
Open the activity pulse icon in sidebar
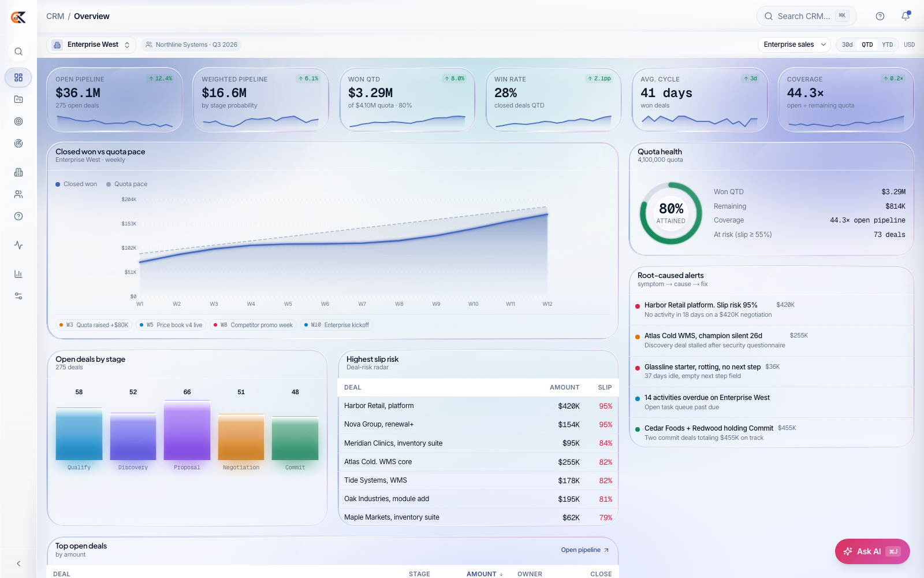pyautogui.click(x=18, y=245)
